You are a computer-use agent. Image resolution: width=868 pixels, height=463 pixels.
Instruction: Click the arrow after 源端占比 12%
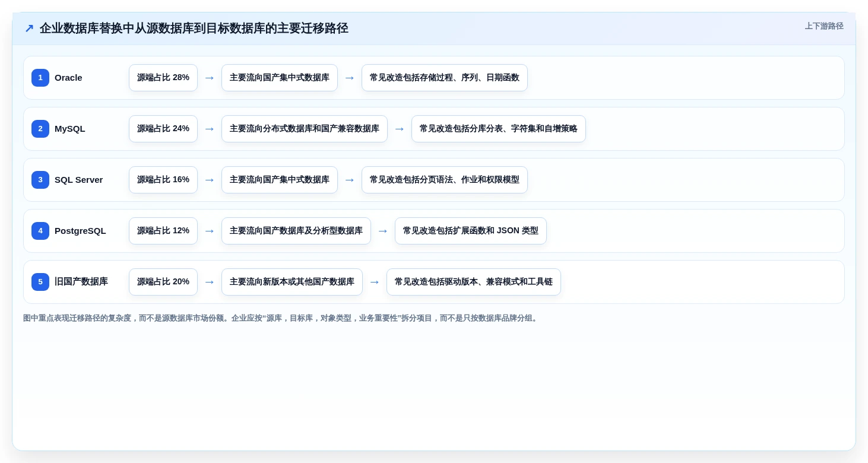point(210,231)
